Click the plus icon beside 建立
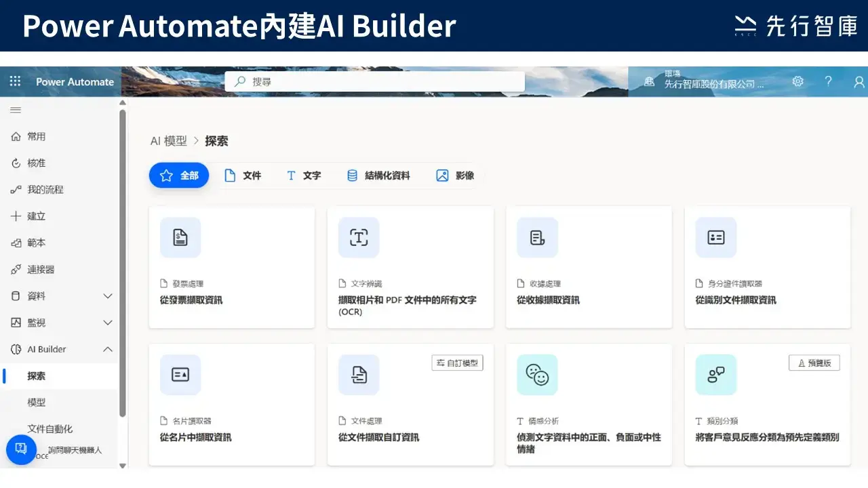Image resolution: width=868 pixels, height=488 pixels. point(16,216)
